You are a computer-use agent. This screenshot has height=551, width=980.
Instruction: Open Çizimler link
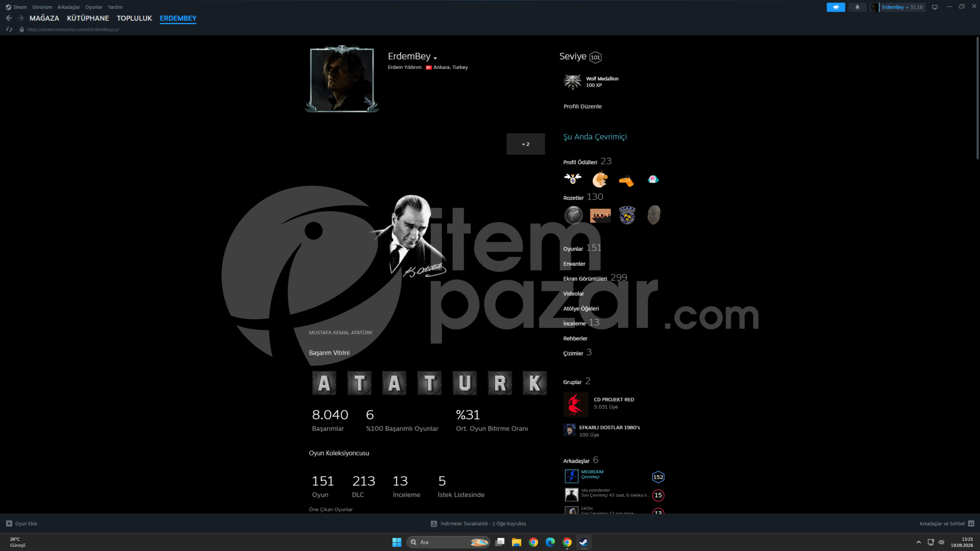[573, 354]
